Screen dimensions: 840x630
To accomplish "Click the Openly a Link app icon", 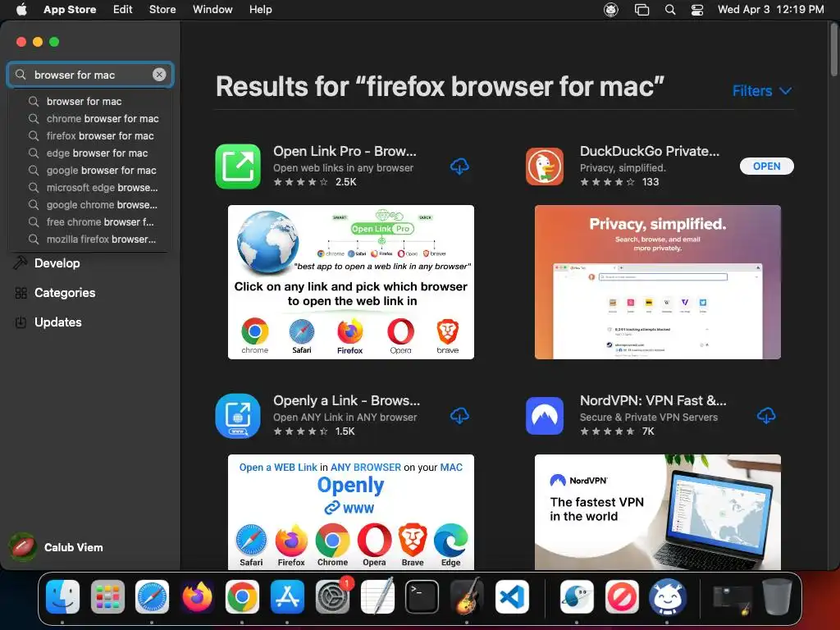I will tap(238, 416).
